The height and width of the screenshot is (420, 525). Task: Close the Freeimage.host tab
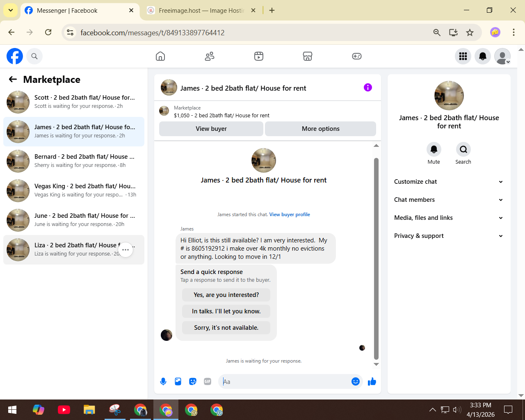coord(253,10)
